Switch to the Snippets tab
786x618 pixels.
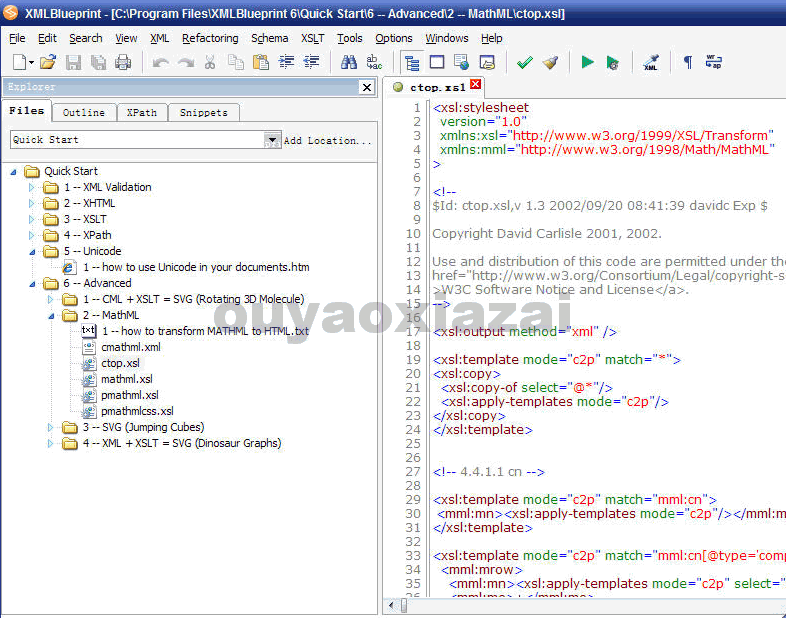(204, 112)
